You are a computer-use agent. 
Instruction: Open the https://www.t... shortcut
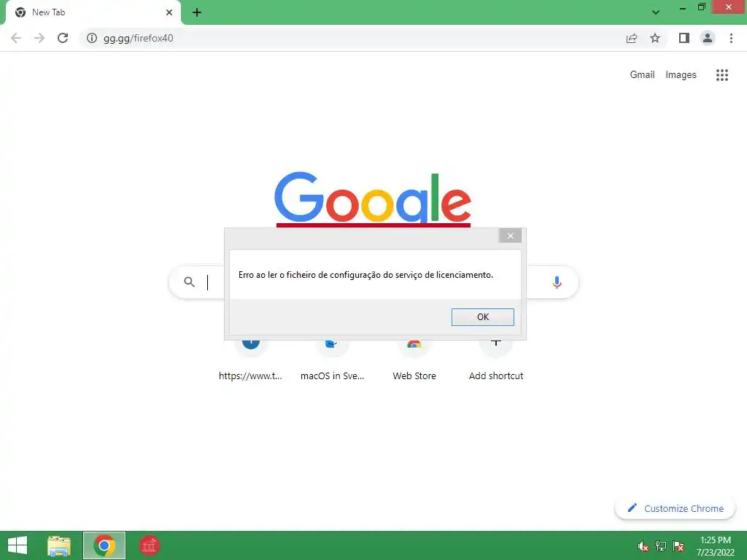pos(251,362)
